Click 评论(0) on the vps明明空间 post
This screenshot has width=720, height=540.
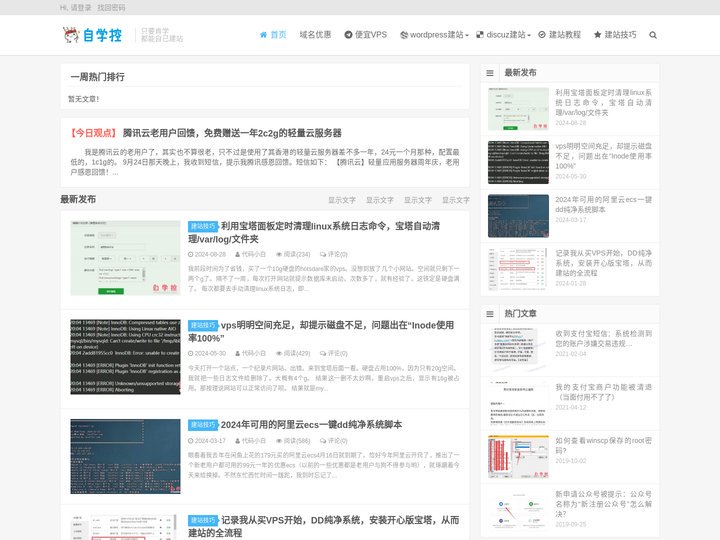(338, 354)
